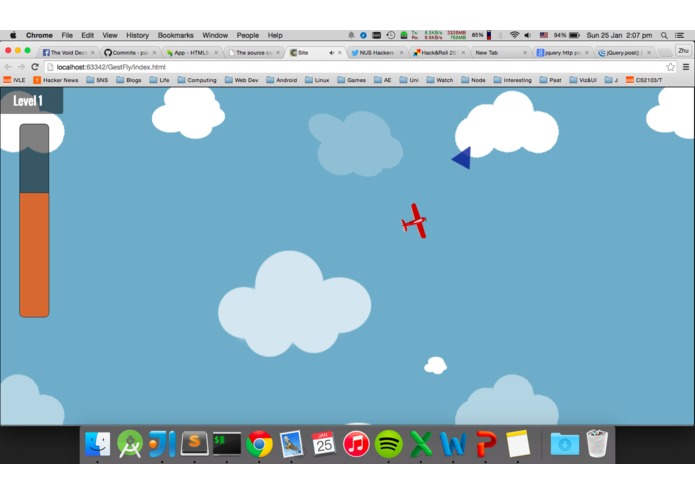Switch to the Hack&Roll tab
The image size is (695, 494).
click(438, 52)
